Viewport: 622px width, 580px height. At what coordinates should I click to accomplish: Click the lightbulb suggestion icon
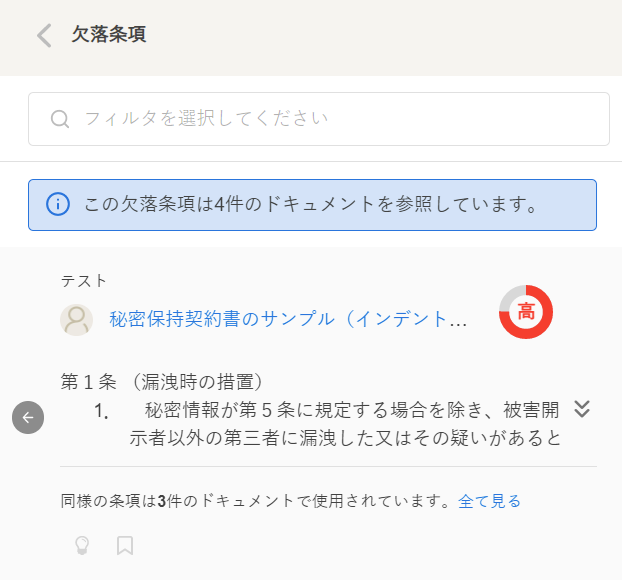click(x=82, y=545)
